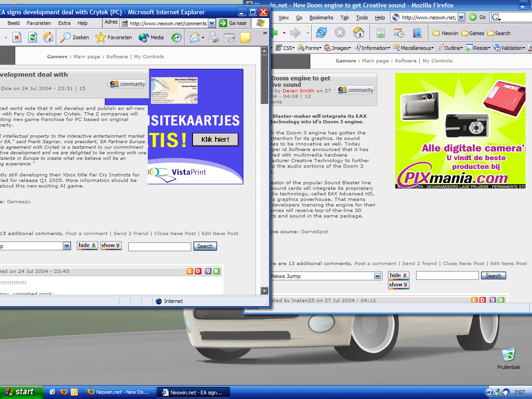Viewport: 532px width, 399px height.
Task: Open the Miscellaneous web developer dropdown
Action: 413,48
